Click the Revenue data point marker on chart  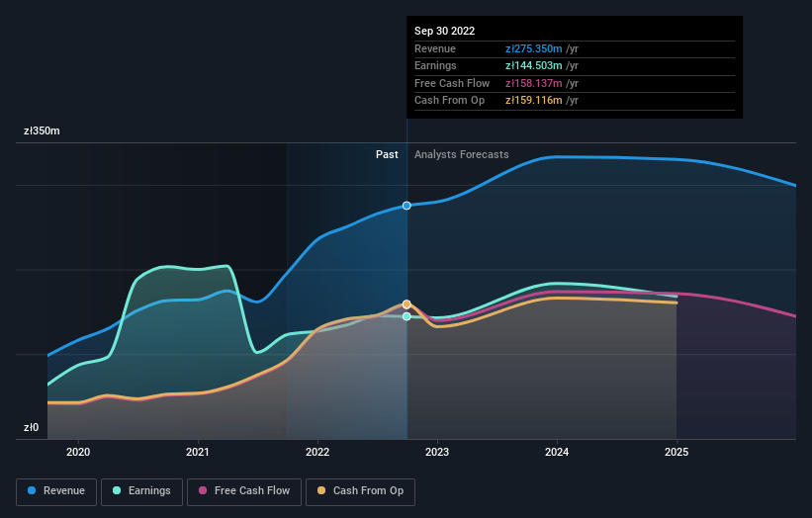[406, 206]
